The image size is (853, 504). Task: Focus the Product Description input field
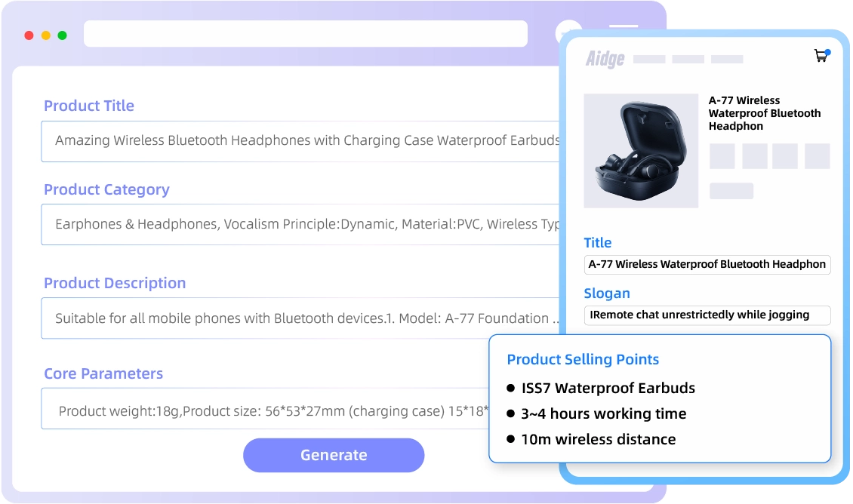[300, 318]
